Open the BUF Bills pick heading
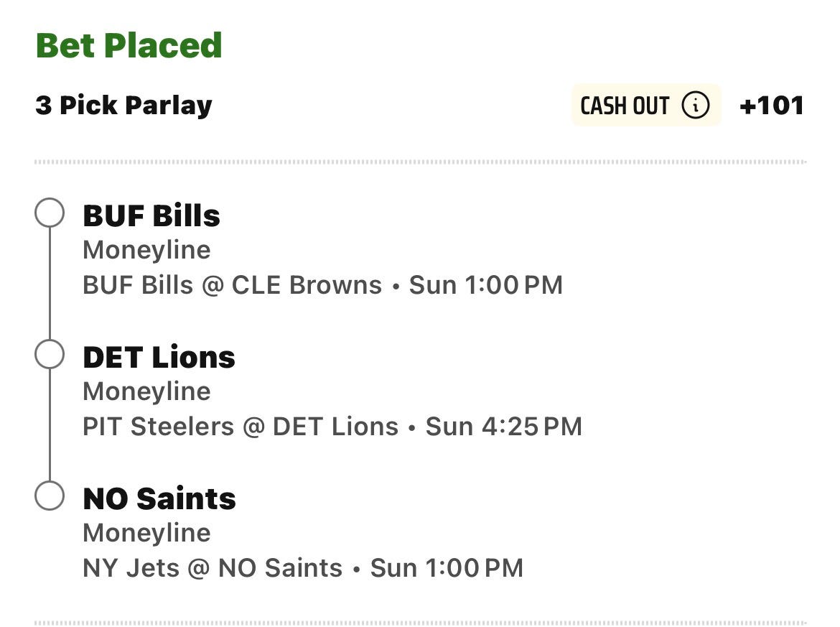This screenshot has width=840, height=627. click(x=151, y=216)
